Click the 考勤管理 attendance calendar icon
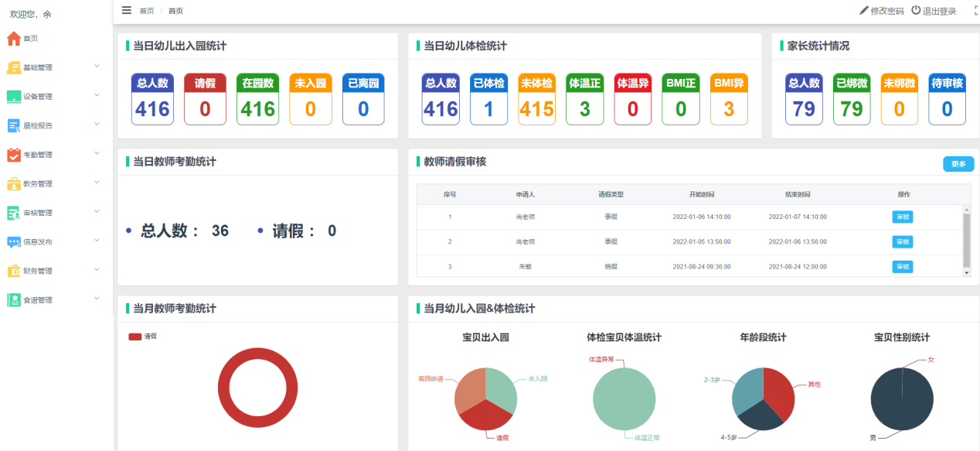The width and height of the screenshot is (980, 451). (13, 153)
